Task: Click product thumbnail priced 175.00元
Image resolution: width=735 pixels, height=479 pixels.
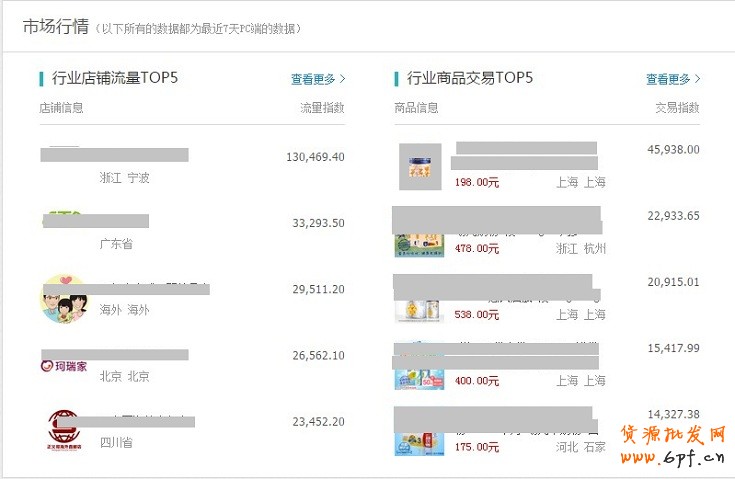Action: click(x=419, y=442)
